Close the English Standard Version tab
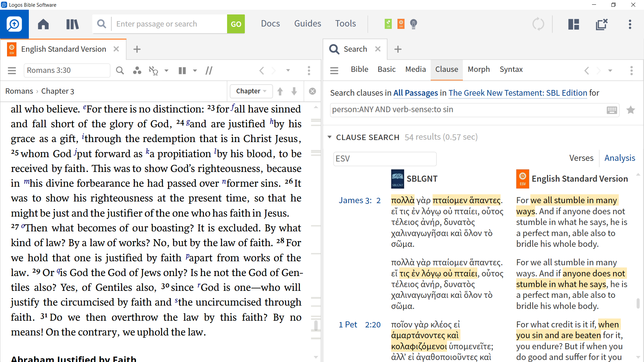Image resolution: width=644 pixels, height=362 pixels. [x=116, y=49]
